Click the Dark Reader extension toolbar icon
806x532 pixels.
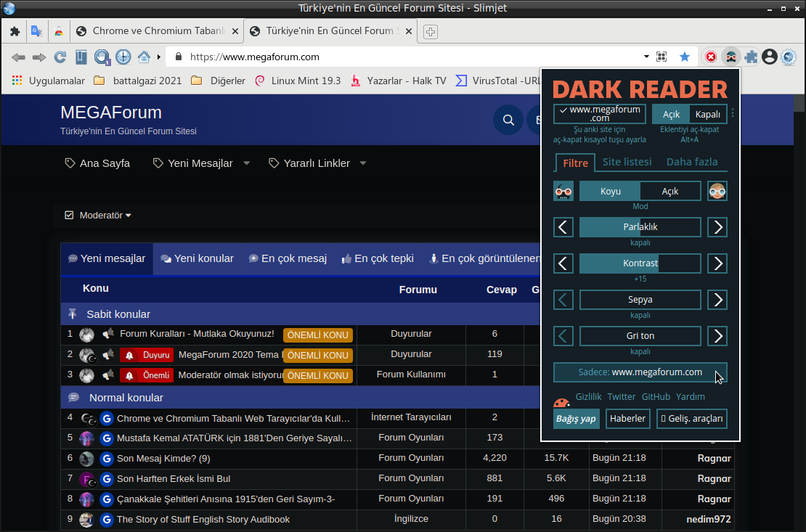click(731, 57)
